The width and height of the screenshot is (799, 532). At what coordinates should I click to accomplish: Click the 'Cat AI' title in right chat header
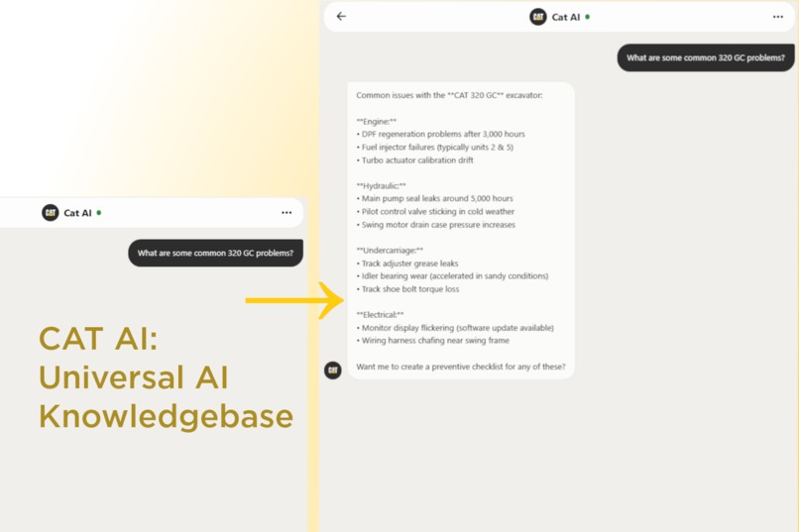pos(566,17)
